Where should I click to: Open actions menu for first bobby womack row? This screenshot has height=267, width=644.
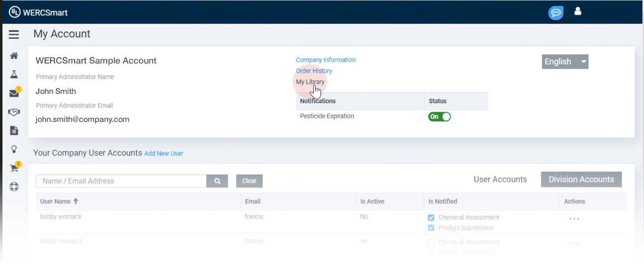pos(574,219)
